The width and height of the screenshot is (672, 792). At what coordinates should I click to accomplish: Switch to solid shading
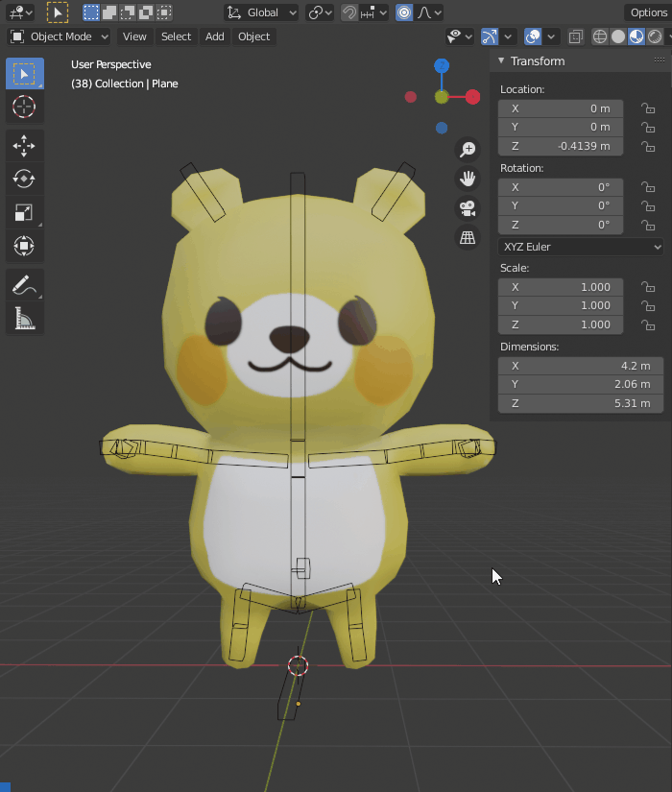(618, 36)
